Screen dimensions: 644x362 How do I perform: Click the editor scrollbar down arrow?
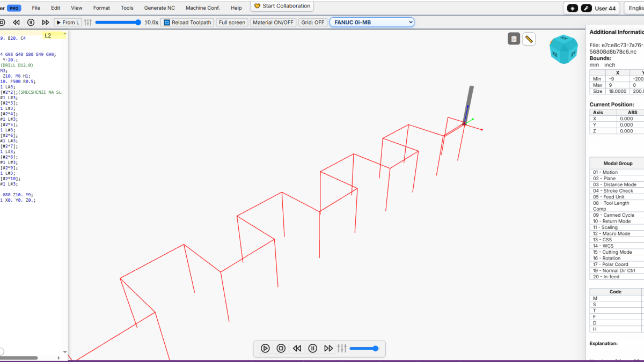tap(65, 352)
